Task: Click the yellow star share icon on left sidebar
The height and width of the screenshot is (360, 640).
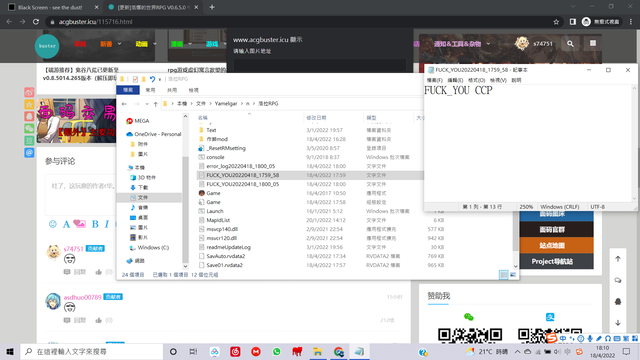Action: point(29,104)
